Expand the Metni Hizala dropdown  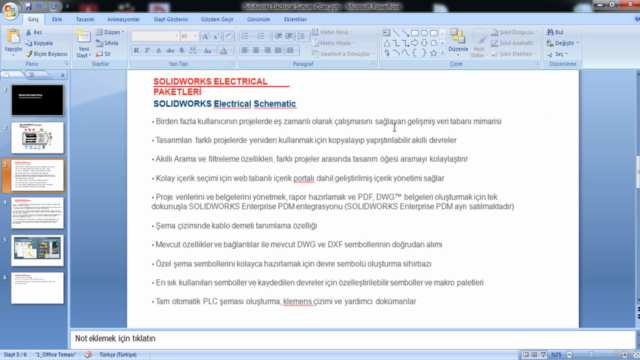click(x=333, y=43)
